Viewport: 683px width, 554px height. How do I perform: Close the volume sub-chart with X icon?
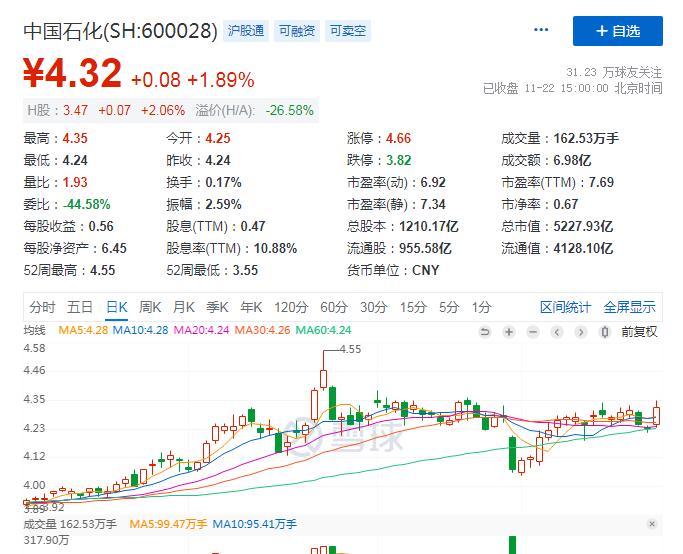(x=652, y=524)
